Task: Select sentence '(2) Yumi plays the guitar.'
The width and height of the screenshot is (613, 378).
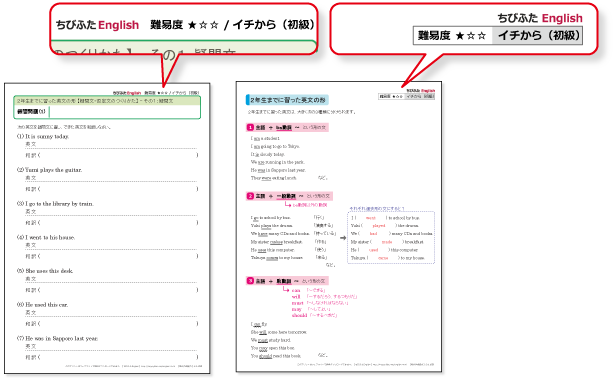Action: [x=49, y=170]
